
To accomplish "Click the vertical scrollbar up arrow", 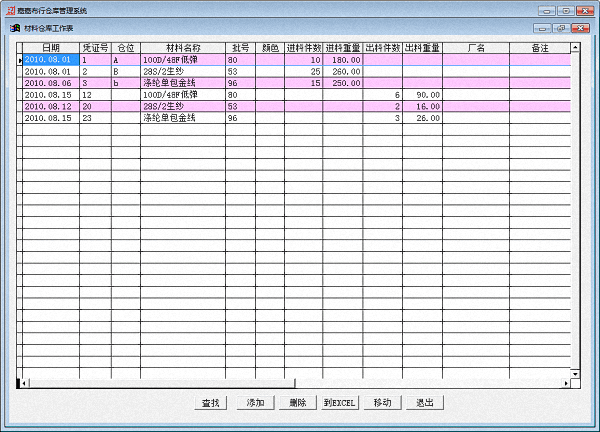I will coord(576,47).
